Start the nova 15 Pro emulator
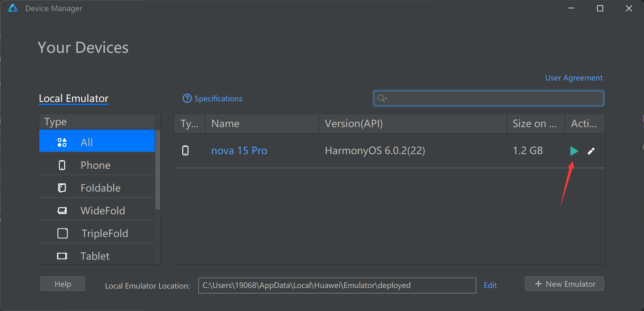Image resolution: width=644 pixels, height=311 pixels. click(574, 151)
